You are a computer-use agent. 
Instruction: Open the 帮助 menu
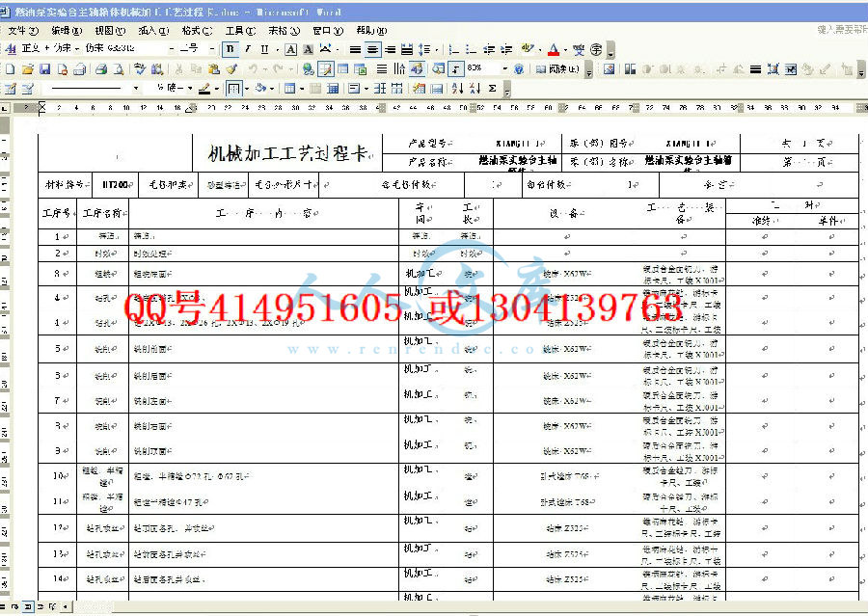[371, 31]
